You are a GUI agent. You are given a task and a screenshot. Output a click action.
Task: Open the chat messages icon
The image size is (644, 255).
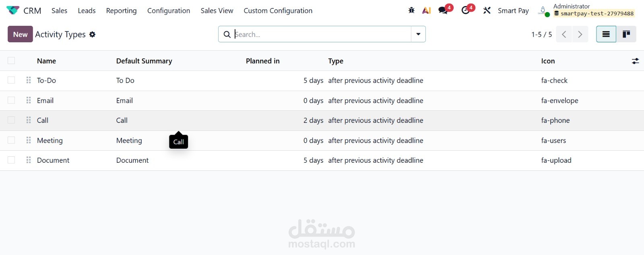click(443, 10)
